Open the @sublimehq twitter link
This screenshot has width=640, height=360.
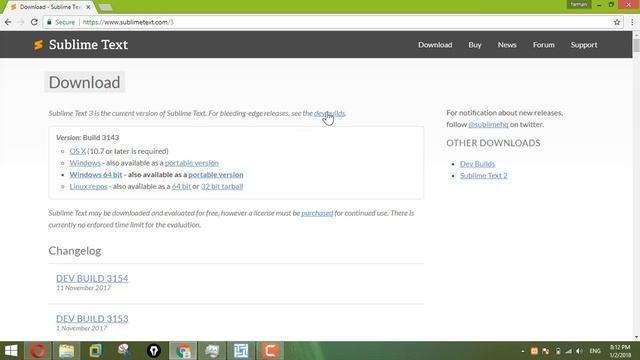pyautogui.click(x=488, y=124)
